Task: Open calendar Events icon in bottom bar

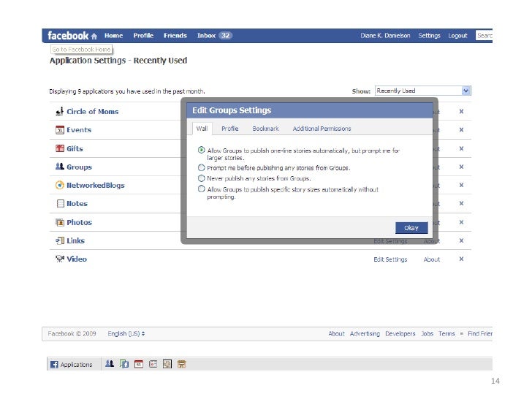Action: [x=139, y=364]
